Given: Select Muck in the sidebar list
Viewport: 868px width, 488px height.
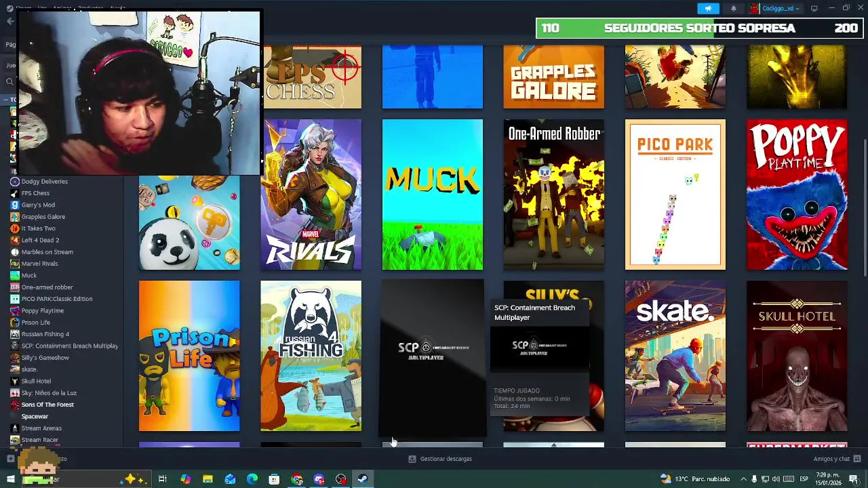Looking at the screenshot, I should click(29, 275).
